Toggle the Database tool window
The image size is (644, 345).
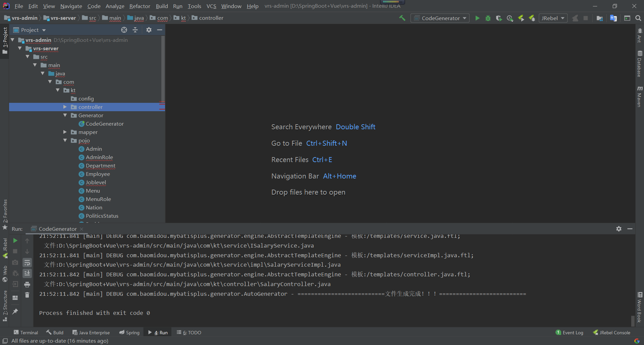pos(640,64)
